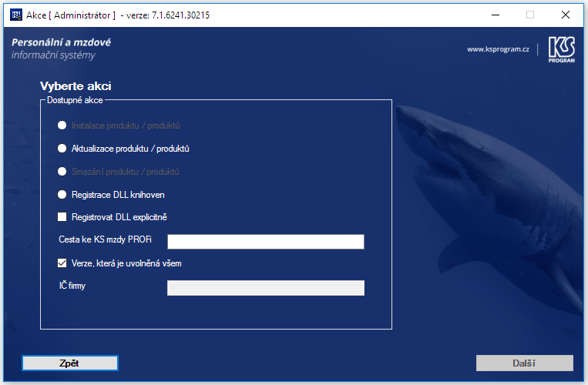Click the IČ firmy label
Viewport: 588px width, 385px height.
coord(72,286)
